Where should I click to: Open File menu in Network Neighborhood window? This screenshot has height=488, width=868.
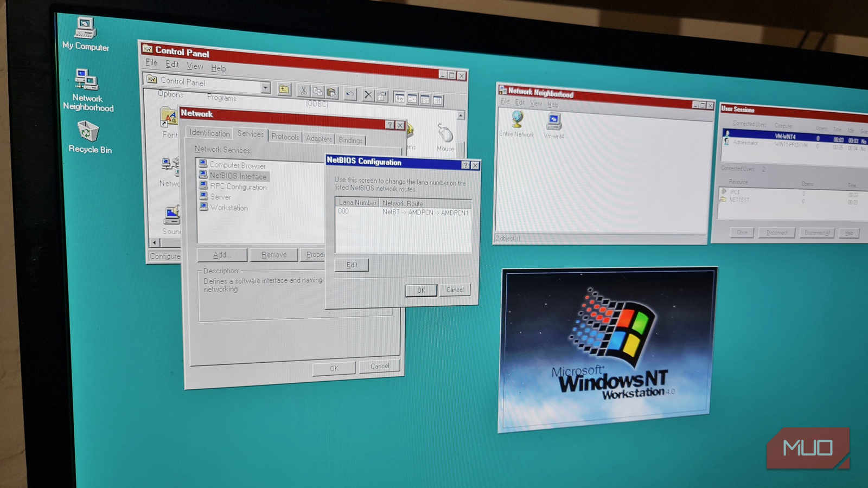[x=505, y=101]
